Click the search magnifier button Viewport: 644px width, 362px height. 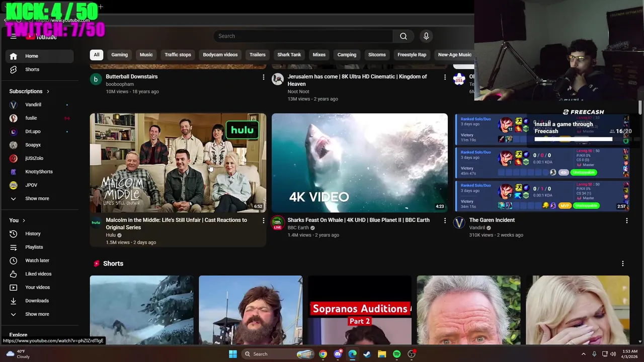click(x=403, y=36)
